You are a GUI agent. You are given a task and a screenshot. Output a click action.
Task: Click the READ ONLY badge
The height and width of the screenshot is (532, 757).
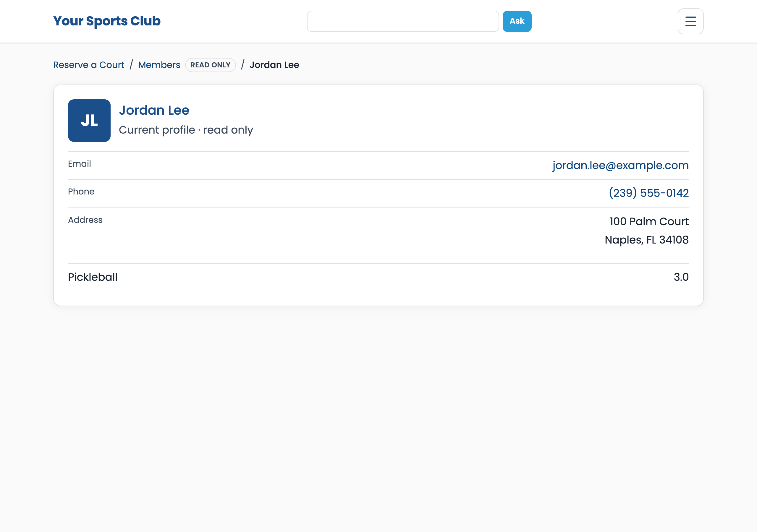210,65
